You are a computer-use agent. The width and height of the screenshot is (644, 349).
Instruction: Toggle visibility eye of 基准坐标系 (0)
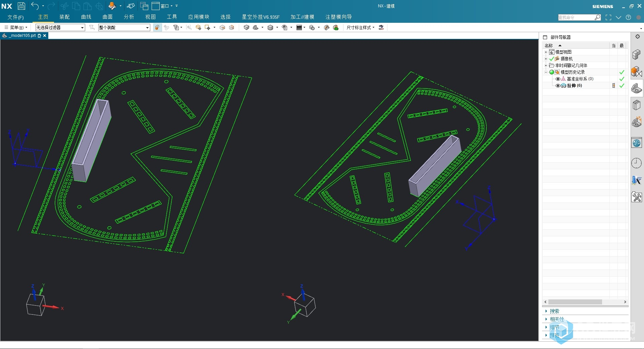(558, 79)
